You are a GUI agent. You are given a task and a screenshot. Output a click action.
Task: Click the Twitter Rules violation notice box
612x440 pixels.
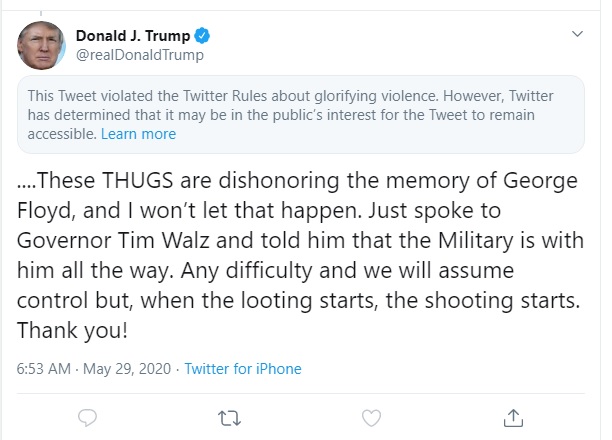pos(302,114)
